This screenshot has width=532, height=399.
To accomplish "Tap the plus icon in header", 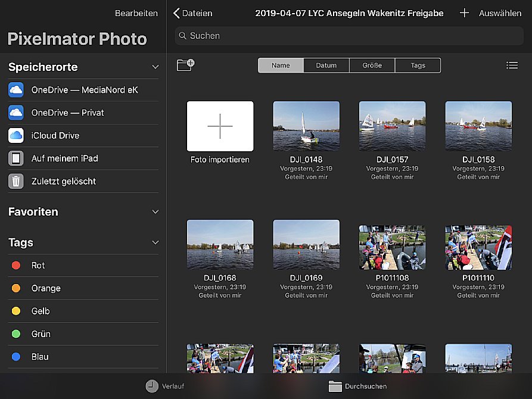I will pos(464,13).
